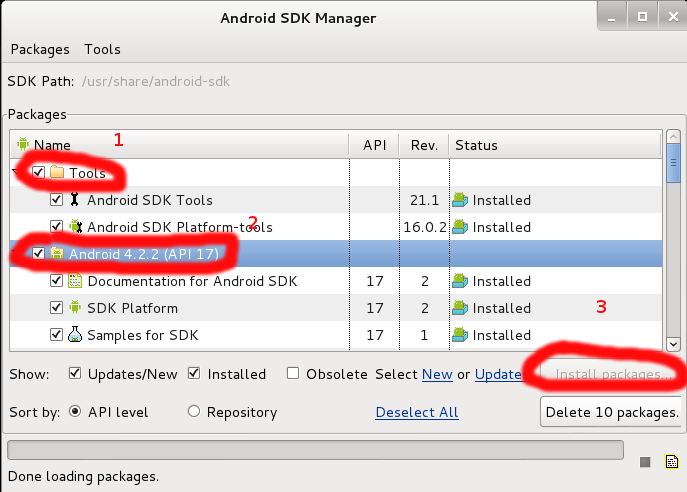
Task: Click the SDK Platform android icon
Action: point(75,308)
